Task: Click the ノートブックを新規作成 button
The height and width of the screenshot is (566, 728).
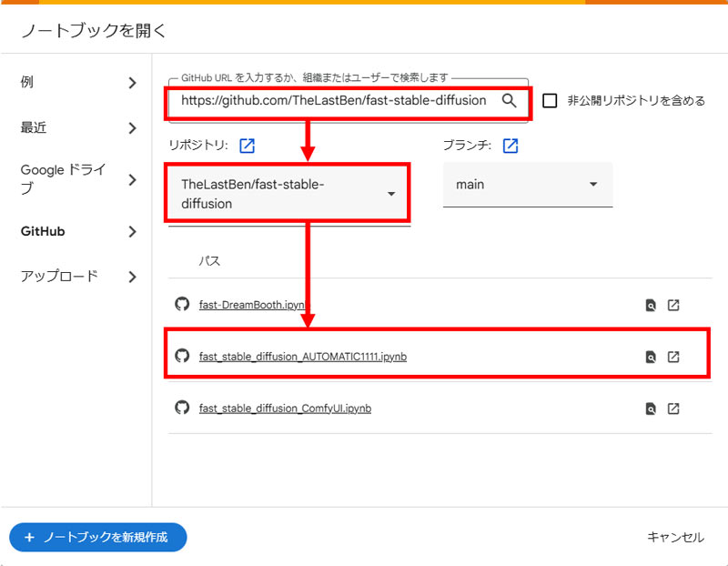Action: coord(97,538)
